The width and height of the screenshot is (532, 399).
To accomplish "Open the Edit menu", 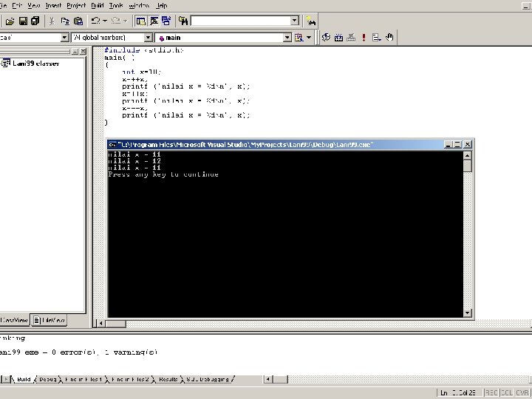I will tap(17, 5).
